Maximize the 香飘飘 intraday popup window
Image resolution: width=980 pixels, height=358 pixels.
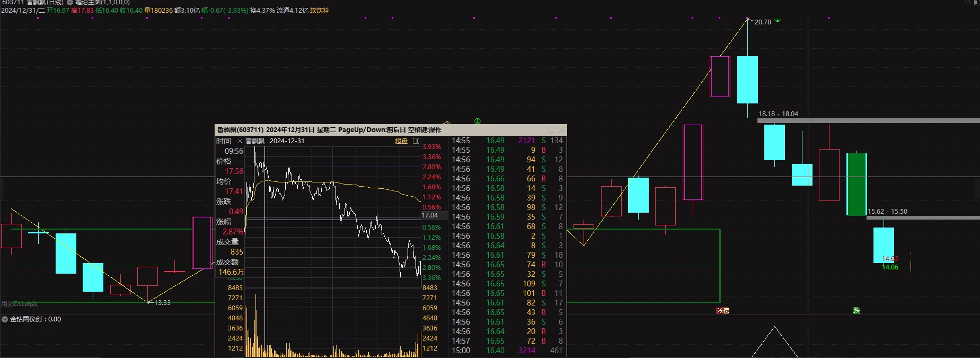click(x=552, y=130)
